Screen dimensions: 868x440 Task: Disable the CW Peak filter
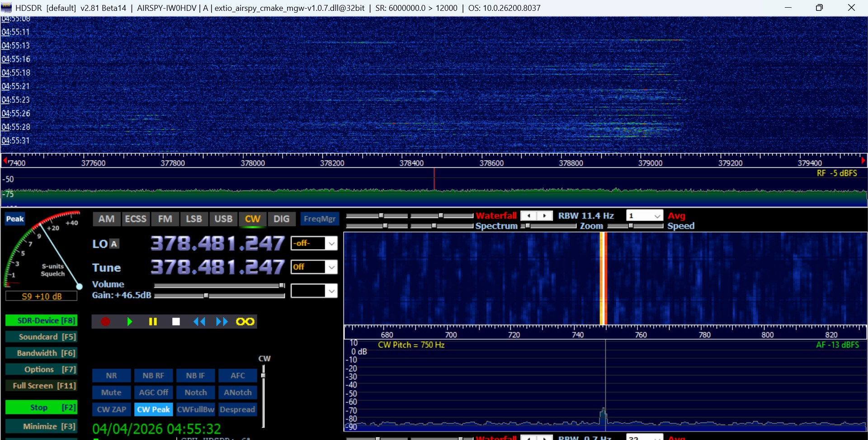click(153, 410)
